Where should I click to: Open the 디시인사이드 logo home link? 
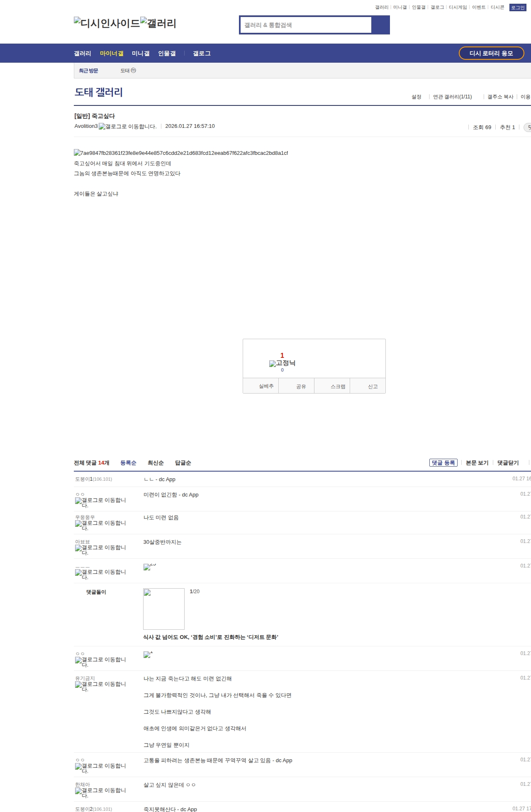click(x=107, y=23)
